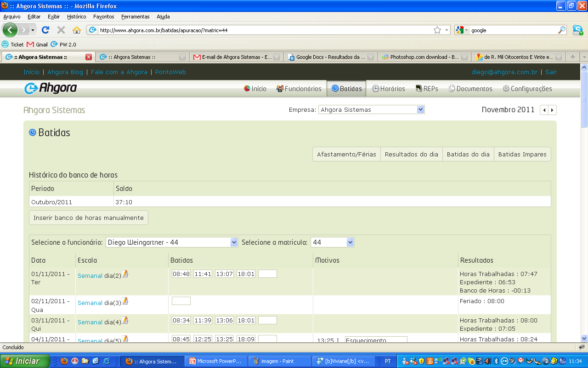The image size is (588, 368).
Task: Switch to E-mail de Ahgora Sistemas tab
Action: coord(236,57)
